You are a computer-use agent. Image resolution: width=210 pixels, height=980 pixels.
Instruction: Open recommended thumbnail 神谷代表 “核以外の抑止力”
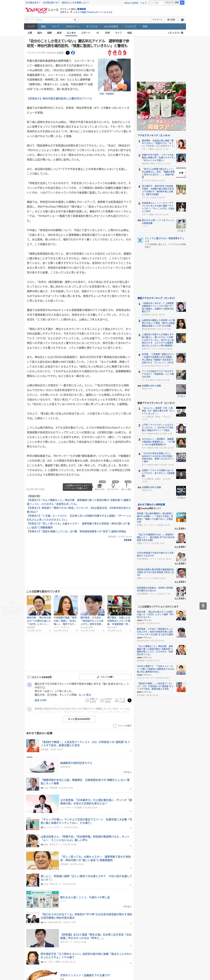(x=39, y=605)
